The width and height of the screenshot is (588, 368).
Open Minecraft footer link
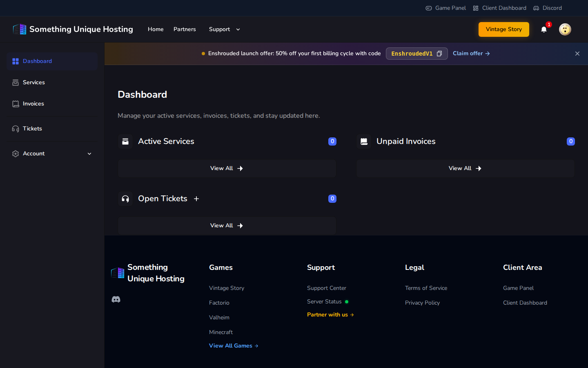(221, 332)
